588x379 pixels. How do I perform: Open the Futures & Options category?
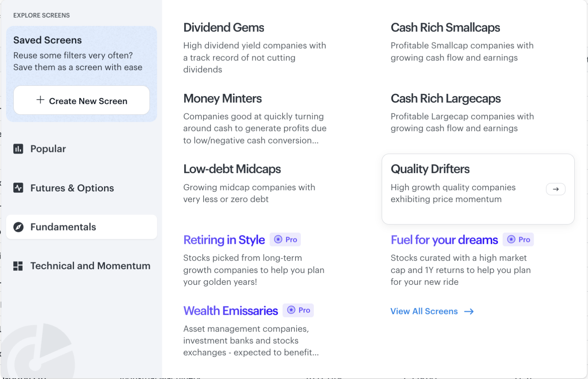click(72, 188)
